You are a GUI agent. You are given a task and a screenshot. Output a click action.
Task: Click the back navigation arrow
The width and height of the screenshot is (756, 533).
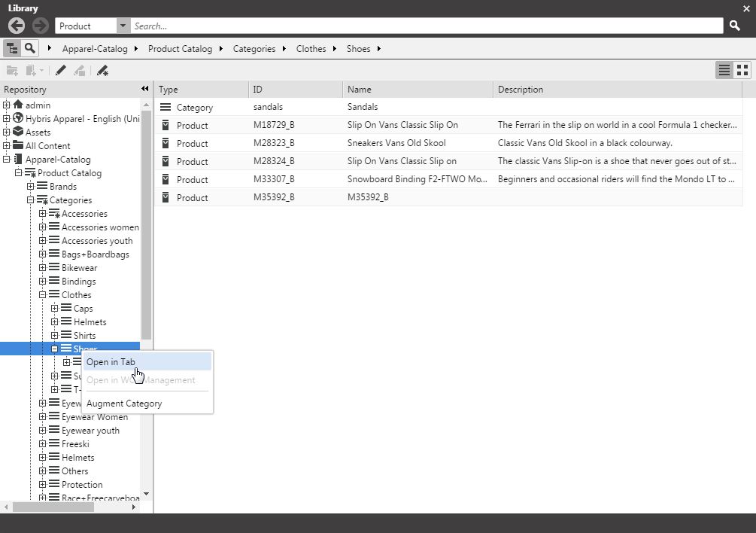15,26
